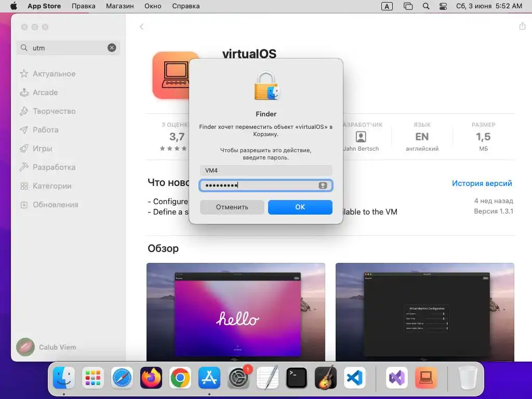This screenshot has height=399, width=532.
Task: Open Terminal from the Dock
Action: click(297, 378)
